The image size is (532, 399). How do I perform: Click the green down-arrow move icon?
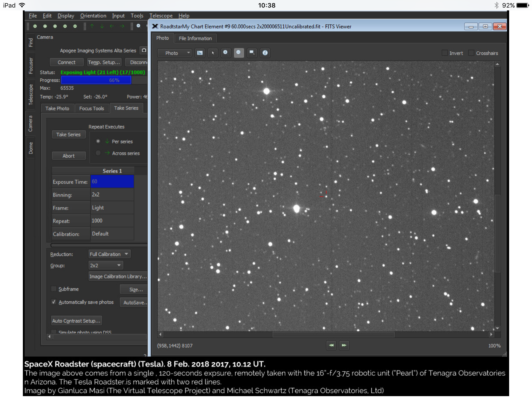pyautogui.click(x=102, y=26)
